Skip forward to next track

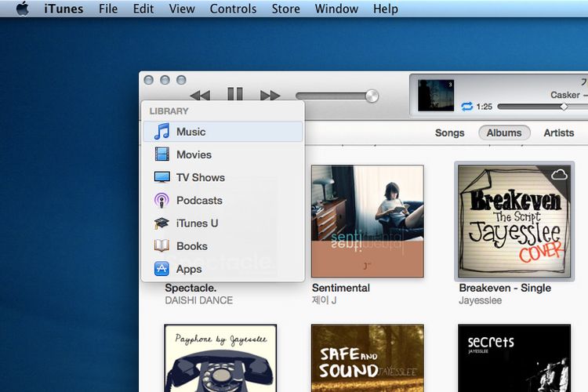point(270,96)
